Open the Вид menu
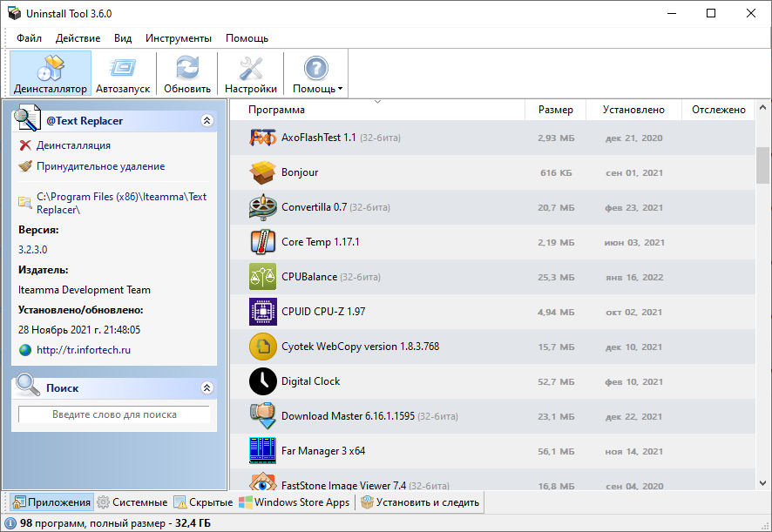This screenshot has width=772, height=532. tap(123, 38)
